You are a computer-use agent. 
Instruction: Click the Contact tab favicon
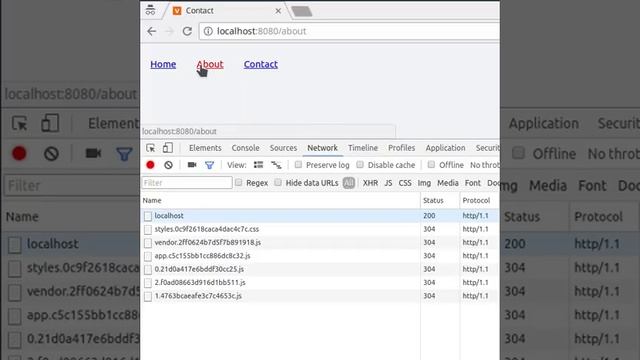click(177, 11)
